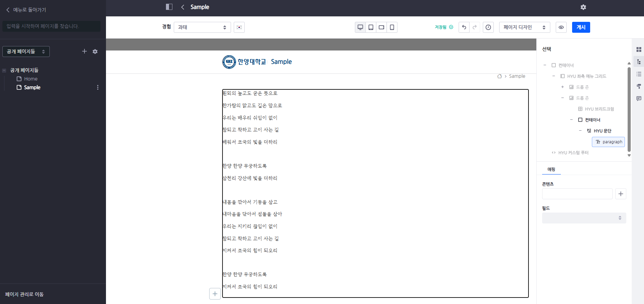Viewport: 644px width, 304px height.
Task: Switch to mobile phone device preview
Action: click(x=392, y=27)
